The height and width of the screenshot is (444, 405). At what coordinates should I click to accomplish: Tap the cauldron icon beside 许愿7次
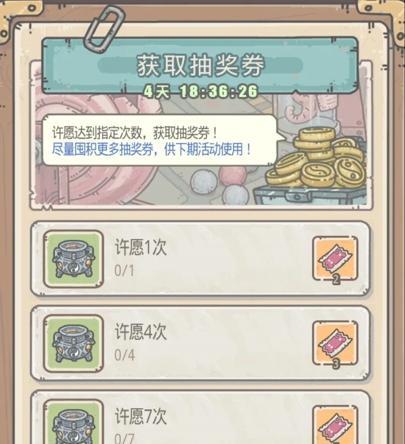pos(73,422)
